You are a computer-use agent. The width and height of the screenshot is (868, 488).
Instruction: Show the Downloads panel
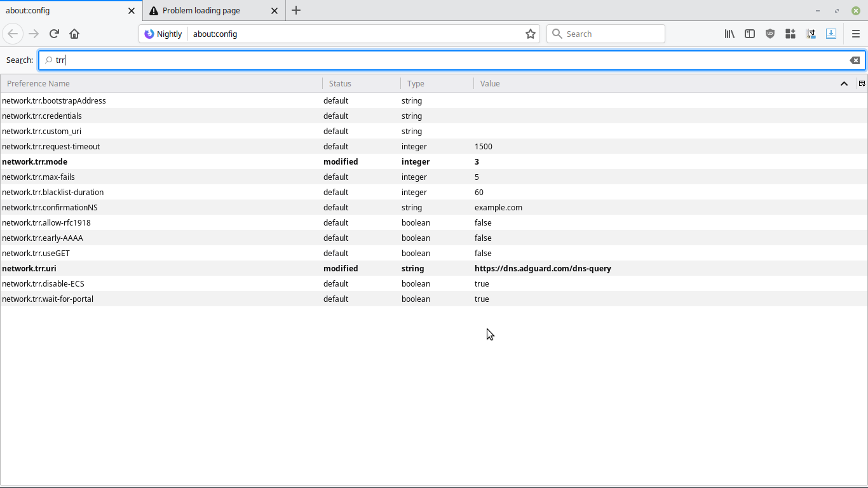click(x=831, y=34)
